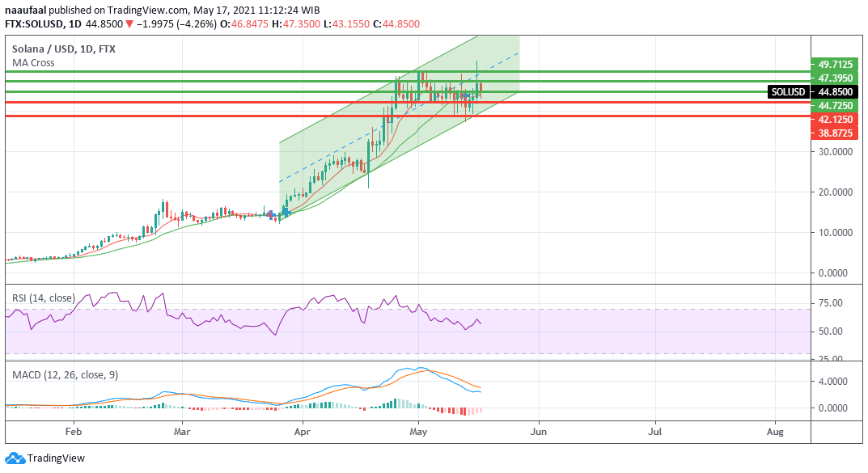This screenshot has height=473, width=868.
Task: Click the Mar label on time axis
Action: point(182,432)
